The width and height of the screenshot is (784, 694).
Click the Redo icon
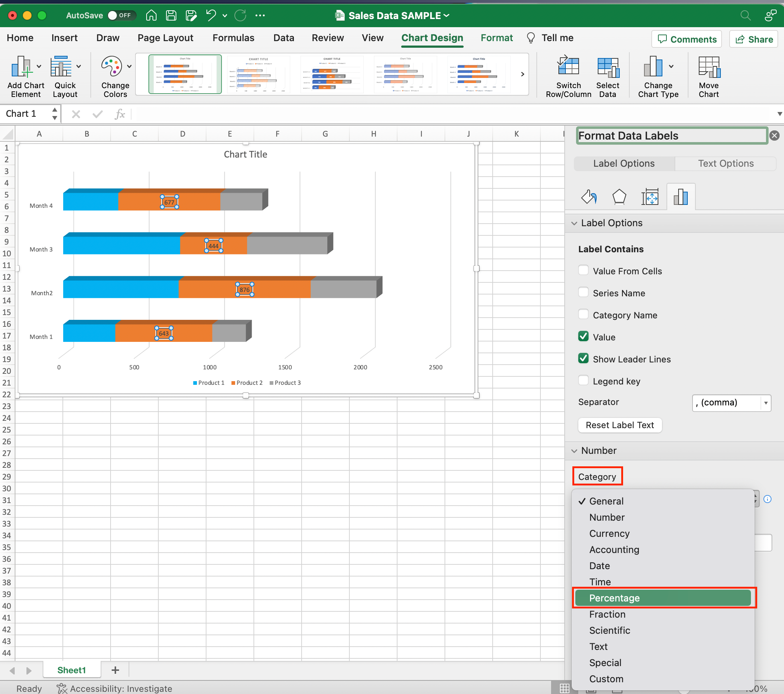(241, 15)
